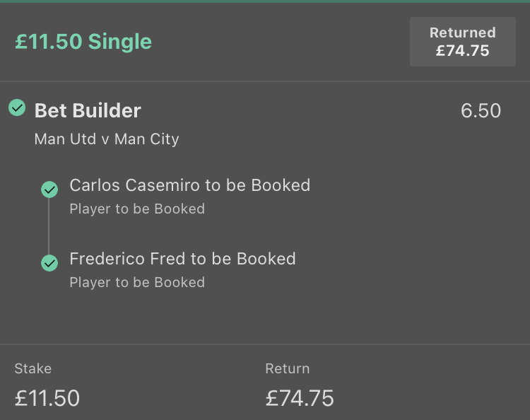This screenshot has width=530, height=420.
Task: Open the £11.50 Single heading
Action: click(83, 42)
